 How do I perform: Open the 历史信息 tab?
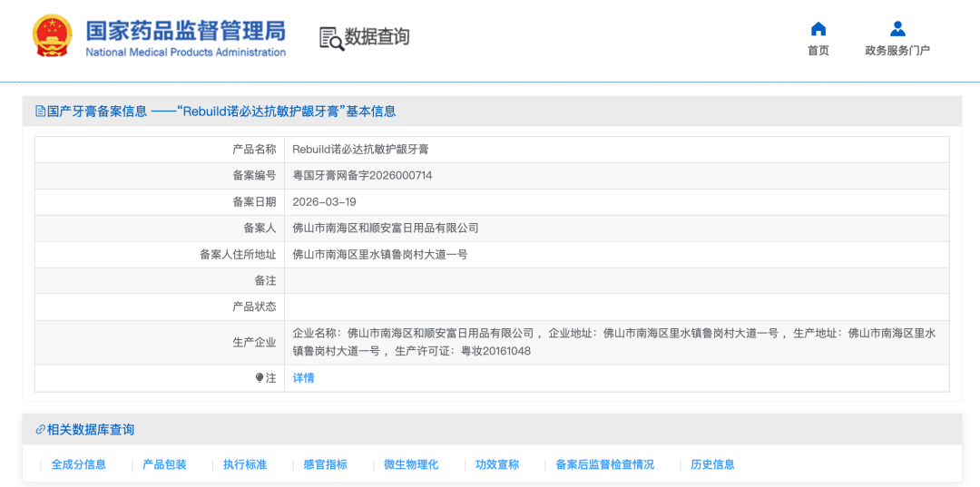tap(712, 464)
